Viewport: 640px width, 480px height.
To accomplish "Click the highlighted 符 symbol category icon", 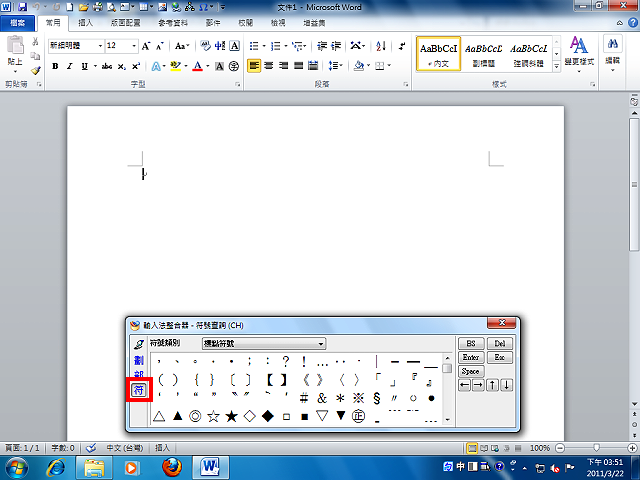I will tap(139, 390).
